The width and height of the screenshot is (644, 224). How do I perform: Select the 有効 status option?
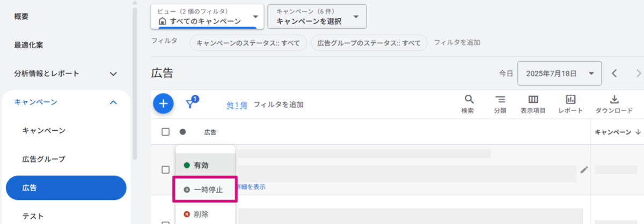(x=205, y=166)
